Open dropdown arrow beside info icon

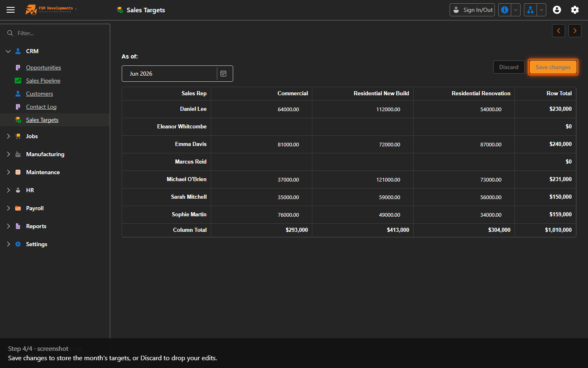[516, 10]
